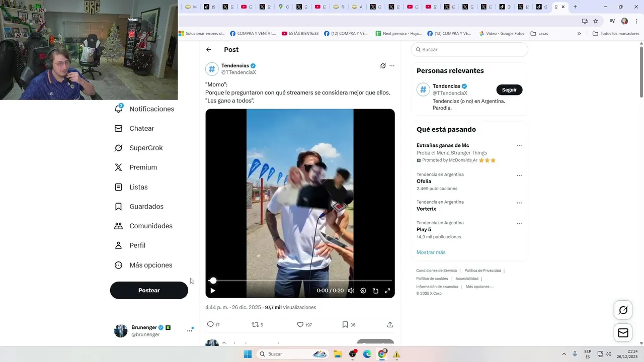644x362 pixels.
Task: Open options for the Play 5 trend
Action: (519, 224)
